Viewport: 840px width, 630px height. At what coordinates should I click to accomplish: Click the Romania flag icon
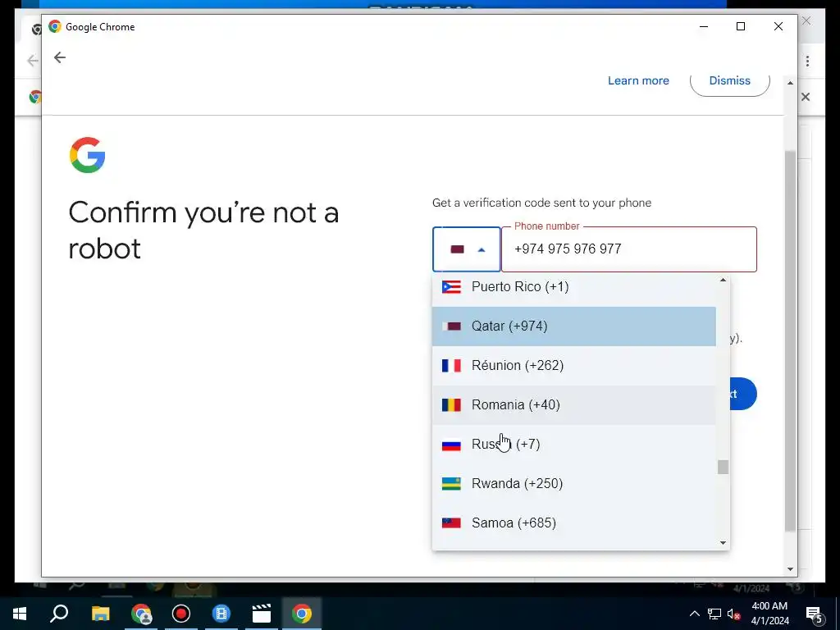(x=451, y=405)
